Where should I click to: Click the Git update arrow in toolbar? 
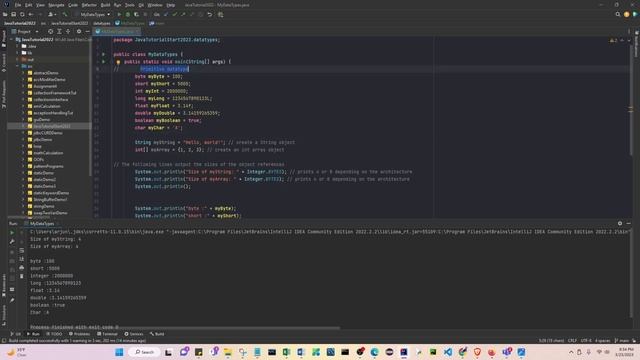click(166, 14)
